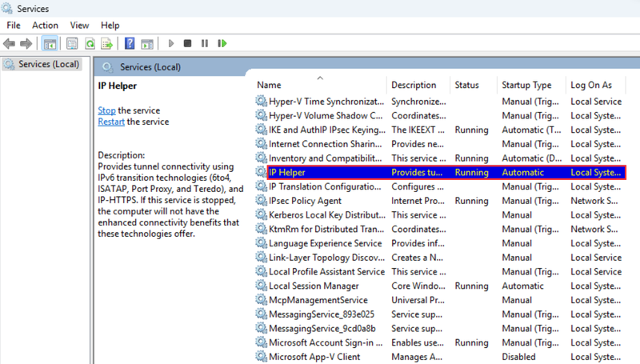This screenshot has height=364, width=640.
Task: Click the Refresh toolbar icon
Action: (90, 43)
